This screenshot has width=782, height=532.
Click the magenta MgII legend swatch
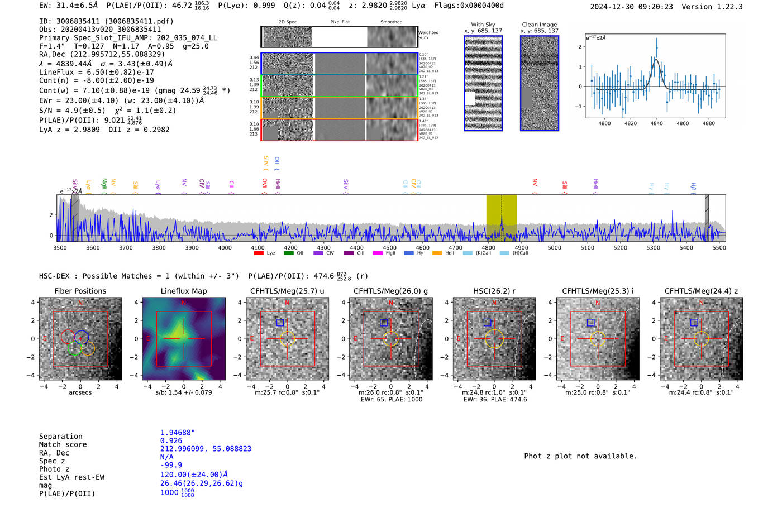click(378, 253)
